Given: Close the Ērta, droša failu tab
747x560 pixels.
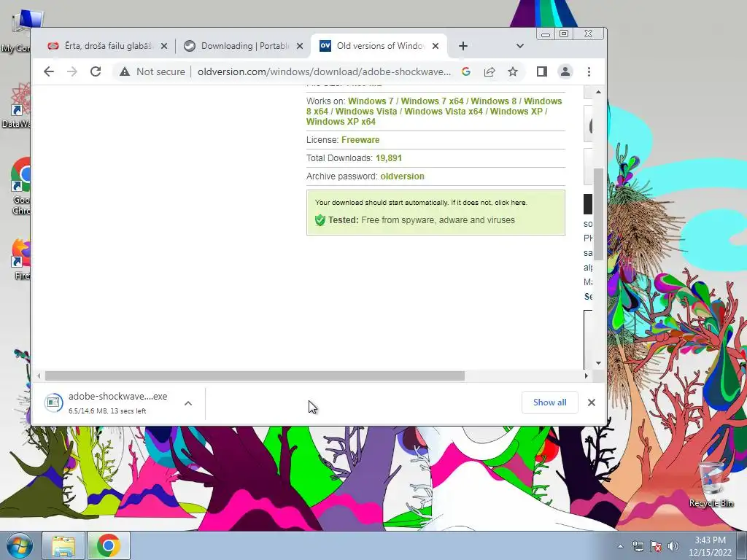Looking at the screenshot, I should click(164, 46).
